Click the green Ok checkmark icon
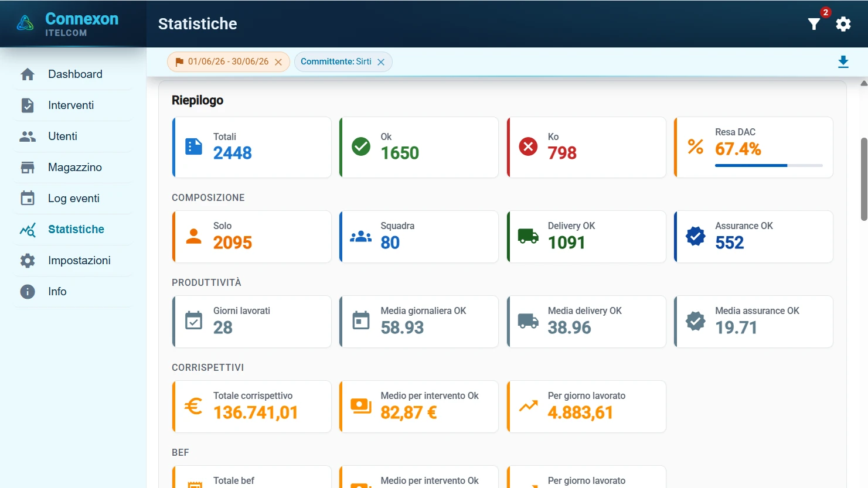The width and height of the screenshot is (868, 488). pos(361,146)
